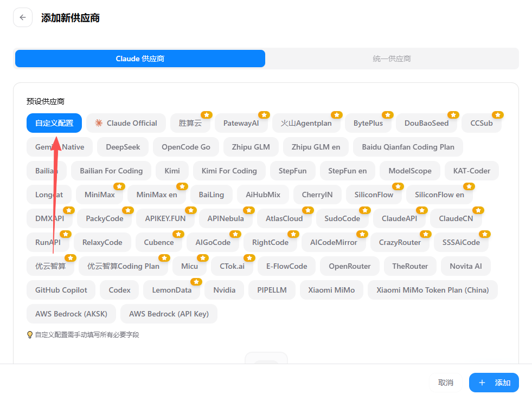This screenshot has height=401, width=532.
Task: Pick the LemonData provider
Action: (172, 290)
